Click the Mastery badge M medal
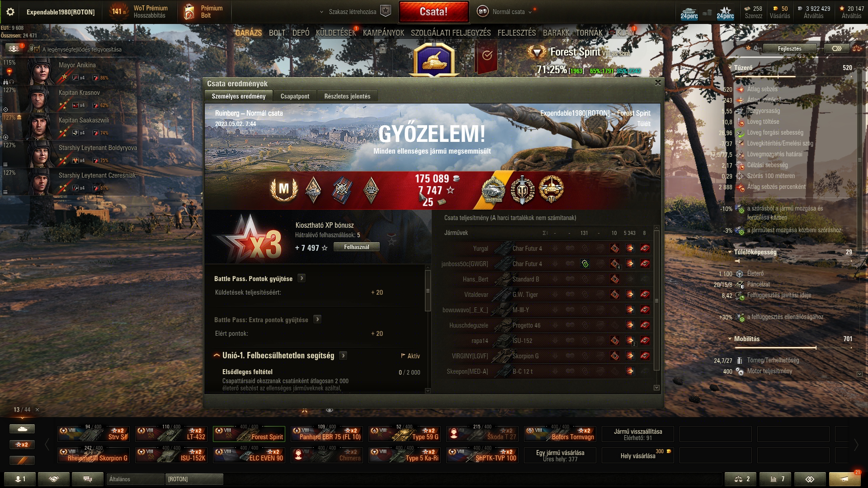 click(284, 189)
